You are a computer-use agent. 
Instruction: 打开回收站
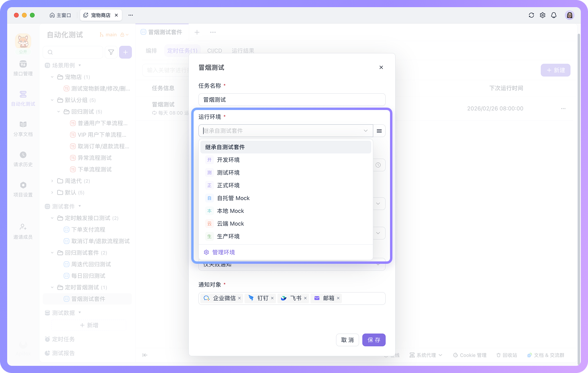pos(506,355)
